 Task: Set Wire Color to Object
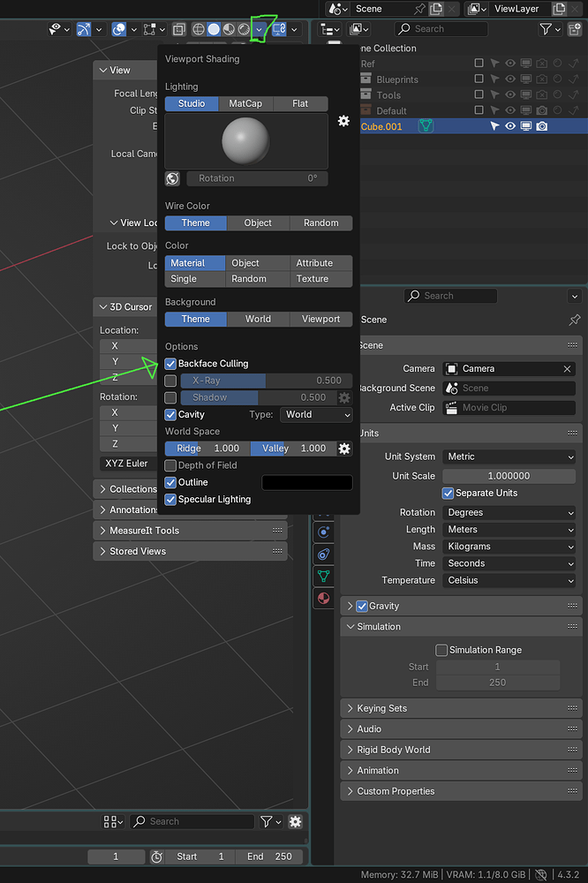point(258,223)
